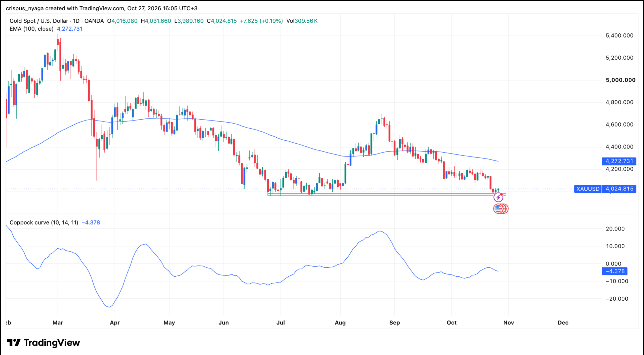
Task: Click the Mar label on time axis
Action: [58, 323]
